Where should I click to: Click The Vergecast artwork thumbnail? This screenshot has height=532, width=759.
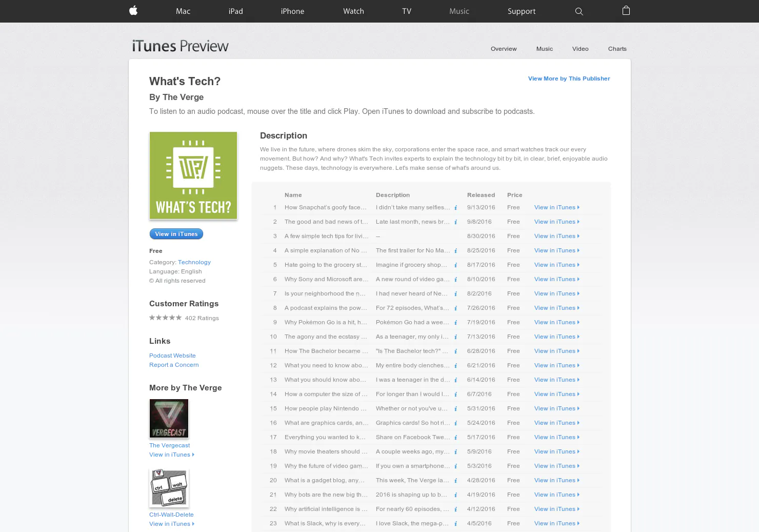pos(169,419)
